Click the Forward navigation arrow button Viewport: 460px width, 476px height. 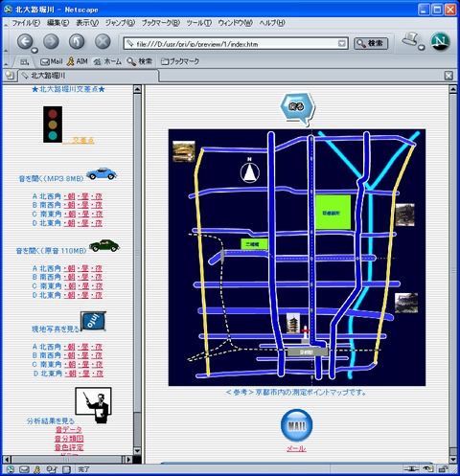[x=51, y=41]
